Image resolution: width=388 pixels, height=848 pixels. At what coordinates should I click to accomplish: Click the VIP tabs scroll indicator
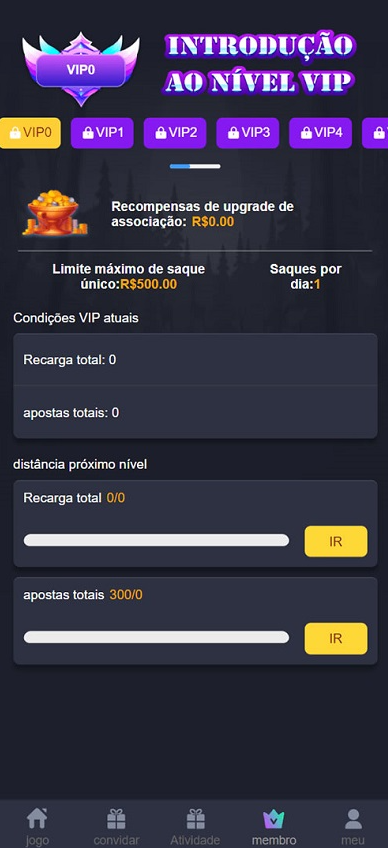click(195, 167)
